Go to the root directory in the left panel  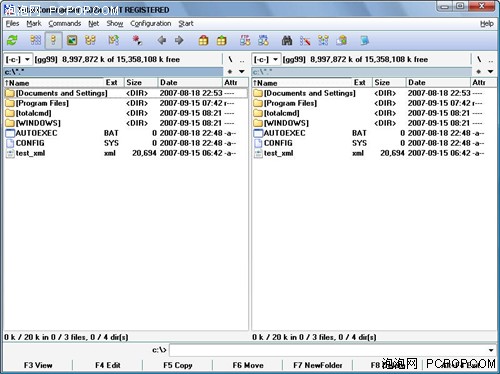pos(231,60)
